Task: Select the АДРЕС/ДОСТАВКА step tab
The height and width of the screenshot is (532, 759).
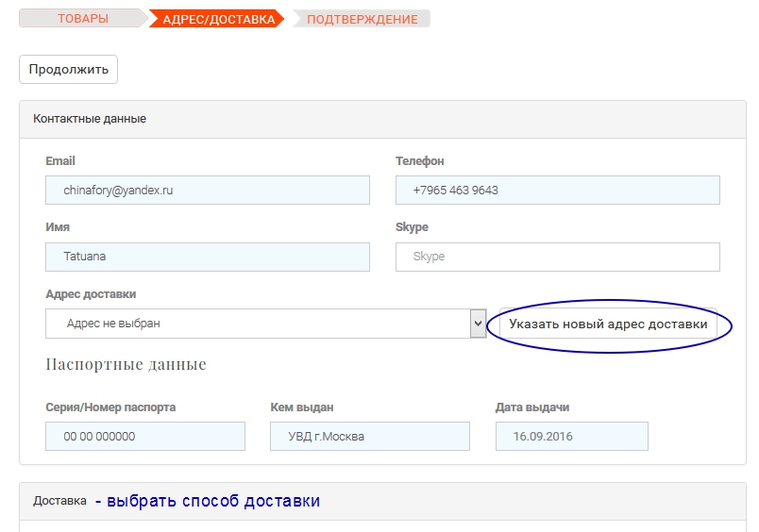Action: tap(217, 19)
